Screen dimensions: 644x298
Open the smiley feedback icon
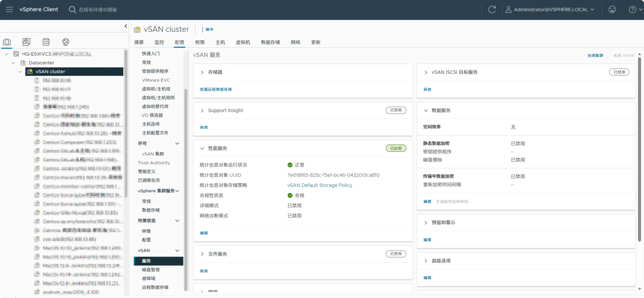(x=612, y=9)
